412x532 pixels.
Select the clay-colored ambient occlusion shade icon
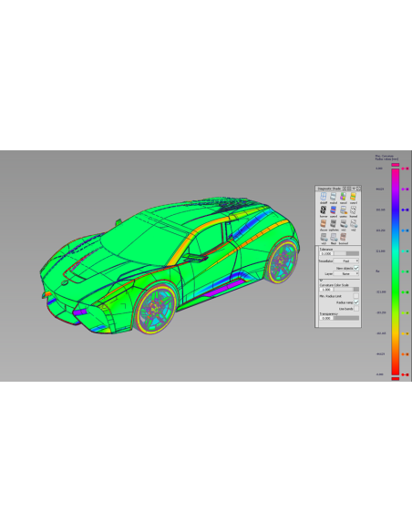[x=324, y=223]
